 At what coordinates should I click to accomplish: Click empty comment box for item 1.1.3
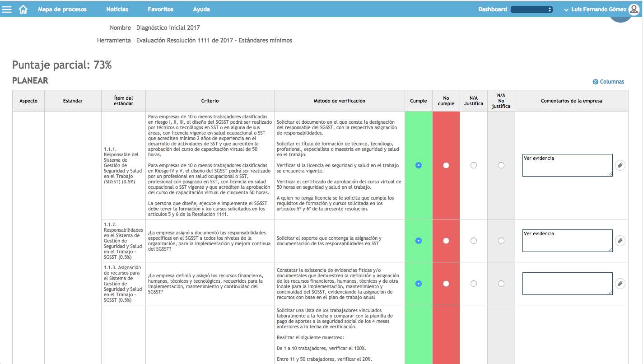point(567,284)
